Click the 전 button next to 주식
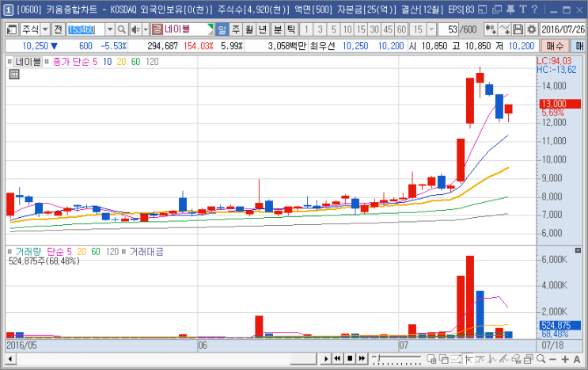Viewport: 588px width, 370px height. click(x=58, y=29)
